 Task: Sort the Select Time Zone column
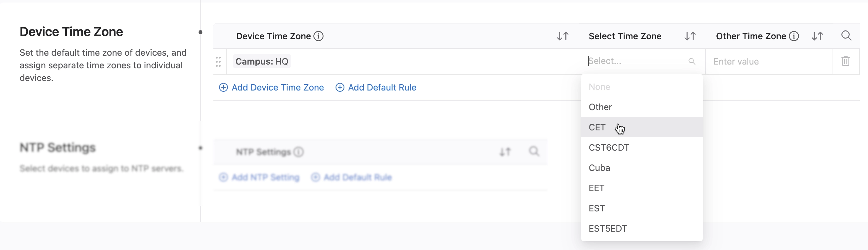(690, 36)
